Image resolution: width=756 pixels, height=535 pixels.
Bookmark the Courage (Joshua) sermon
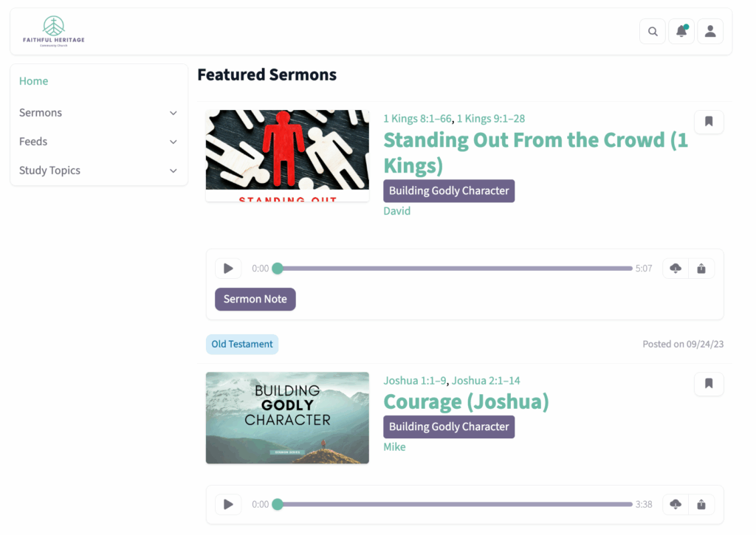pos(709,384)
